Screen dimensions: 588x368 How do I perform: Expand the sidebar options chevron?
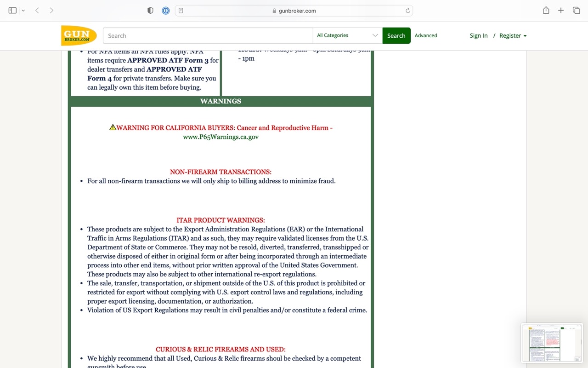[23, 11]
